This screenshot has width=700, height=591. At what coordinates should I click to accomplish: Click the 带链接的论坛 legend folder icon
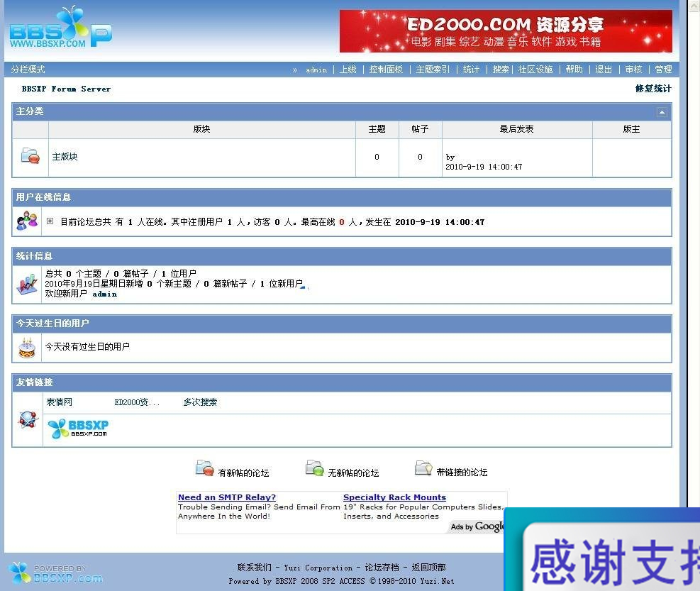pos(423,468)
